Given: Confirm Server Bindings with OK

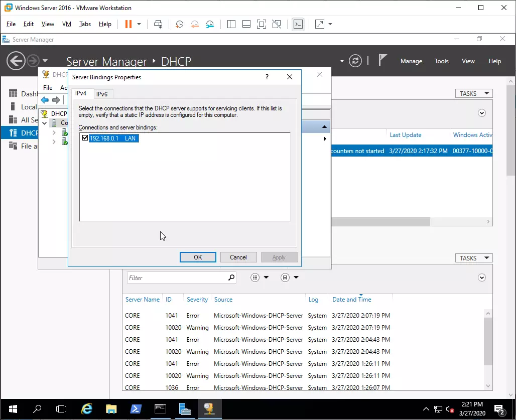Looking at the screenshot, I should [x=198, y=257].
